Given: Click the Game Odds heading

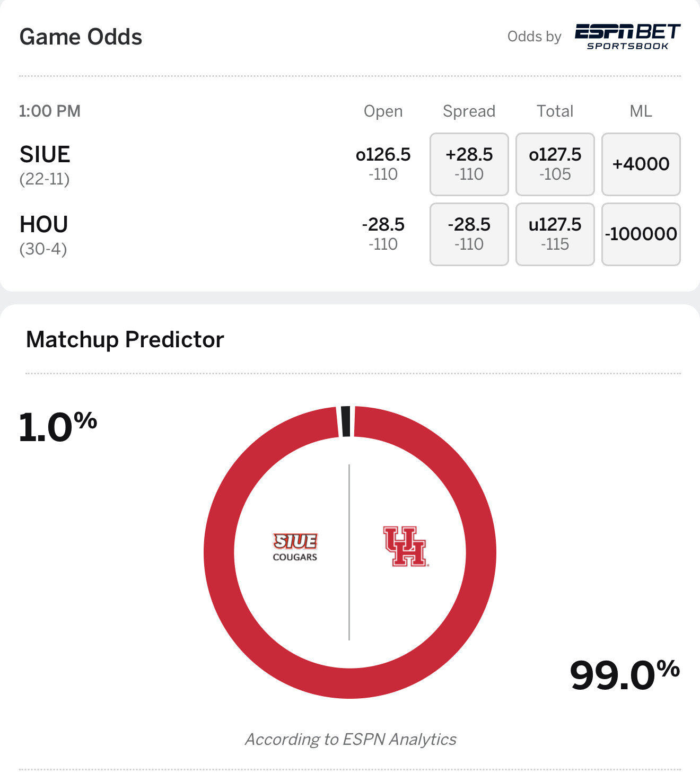Looking at the screenshot, I should pyautogui.click(x=81, y=37).
